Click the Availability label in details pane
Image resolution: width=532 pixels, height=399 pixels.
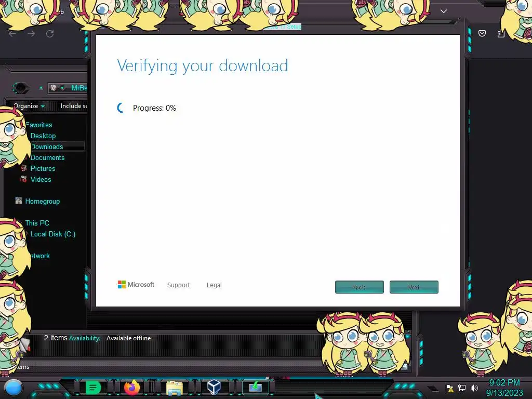tap(85, 338)
